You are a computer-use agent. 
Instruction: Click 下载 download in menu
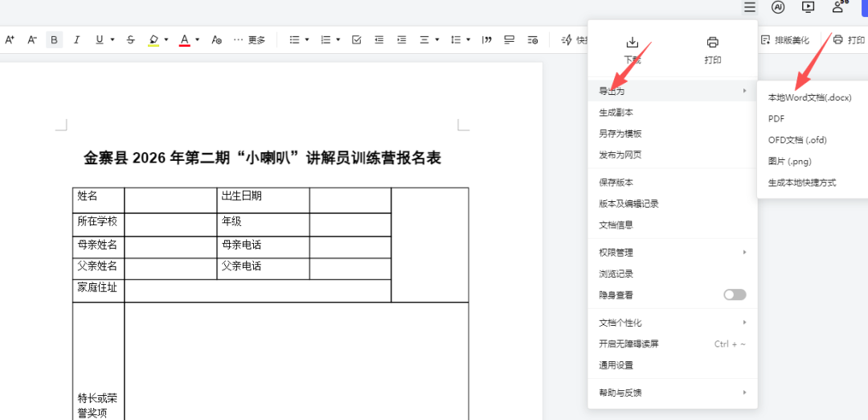(x=633, y=50)
